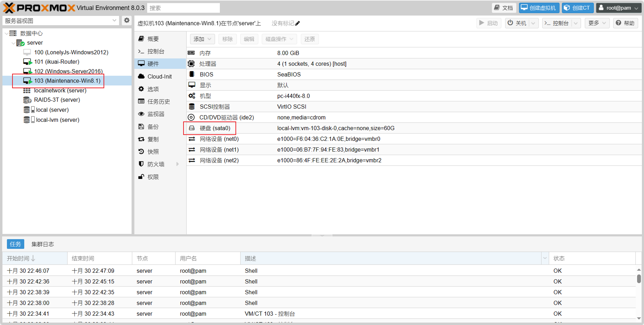Expand the Add (添加) hardware dropdown

(202, 39)
